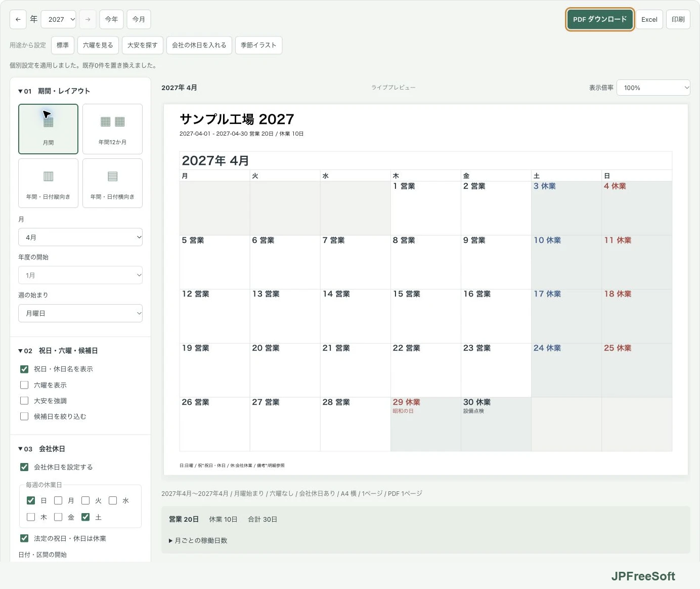
Task: Jump to 今年 button
Action: coord(111,19)
